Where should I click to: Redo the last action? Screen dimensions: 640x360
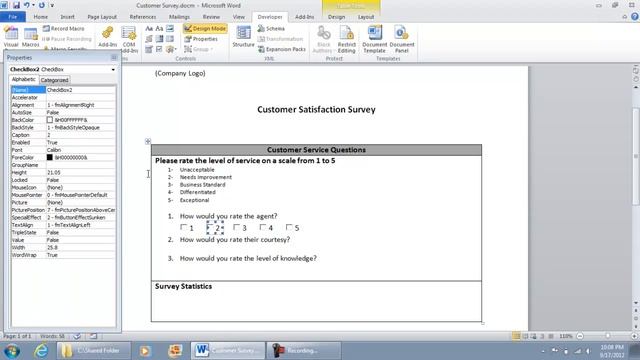(42, 5)
